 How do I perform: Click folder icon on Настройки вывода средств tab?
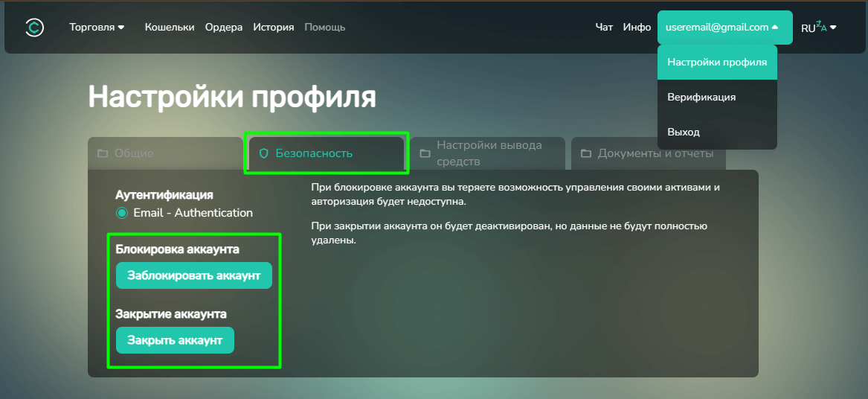tap(425, 153)
